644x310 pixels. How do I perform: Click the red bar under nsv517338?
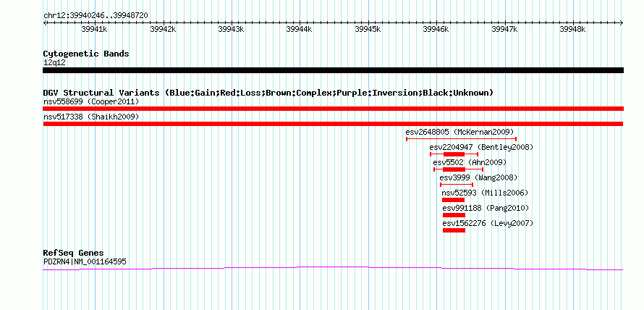click(x=333, y=124)
